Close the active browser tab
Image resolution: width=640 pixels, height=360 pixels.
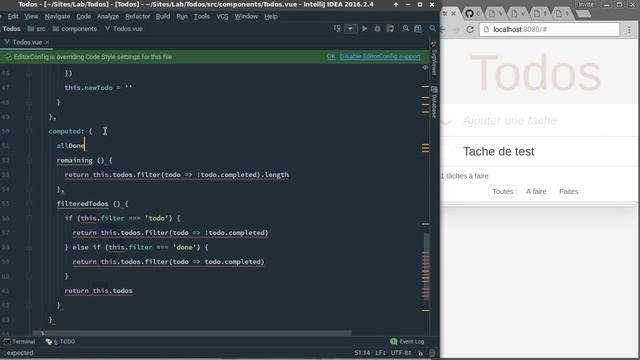point(453,14)
